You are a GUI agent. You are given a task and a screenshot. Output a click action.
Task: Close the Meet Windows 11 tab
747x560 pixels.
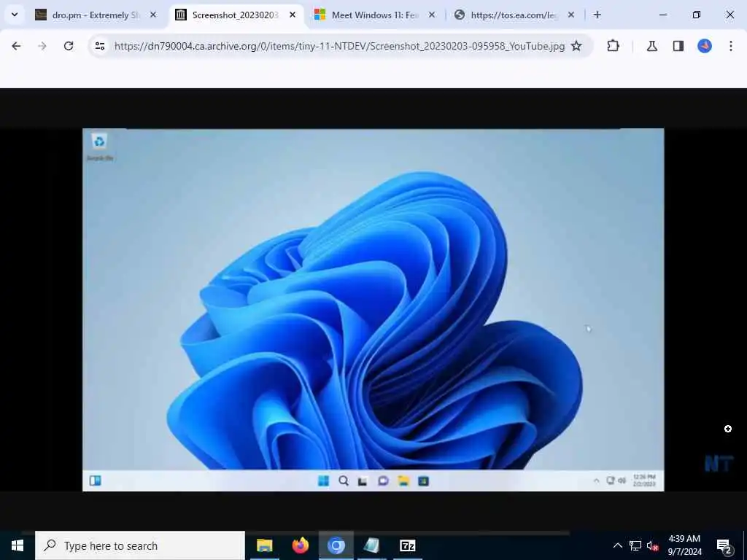pyautogui.click(x=432, y=15)
